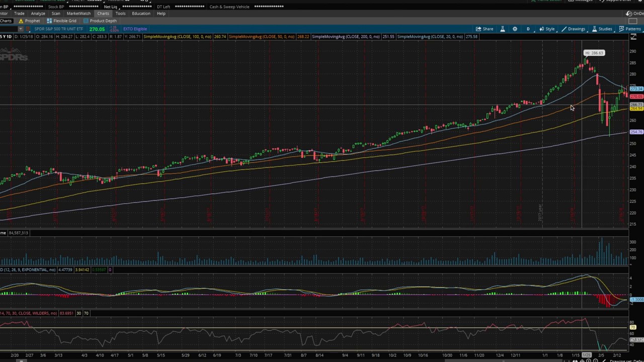Click the EXTO Eligible label
Viewport: 644px width, 362px height.
[135, 29]
